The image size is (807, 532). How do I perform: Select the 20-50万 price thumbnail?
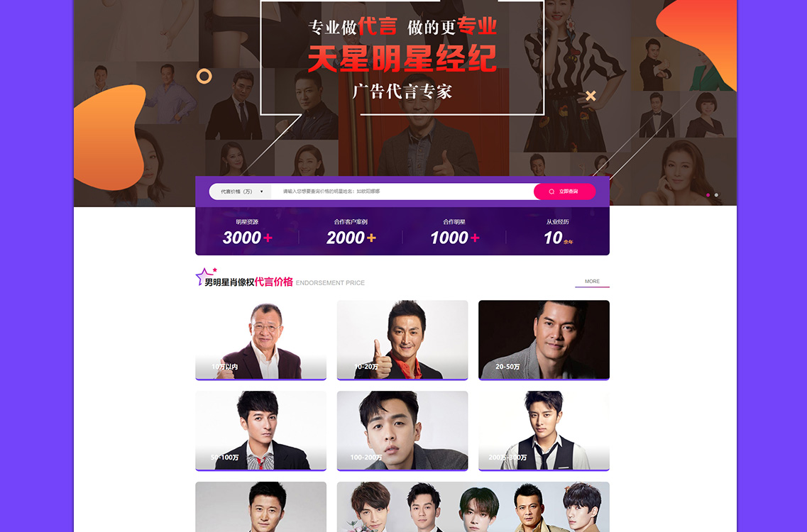(544, 340)
